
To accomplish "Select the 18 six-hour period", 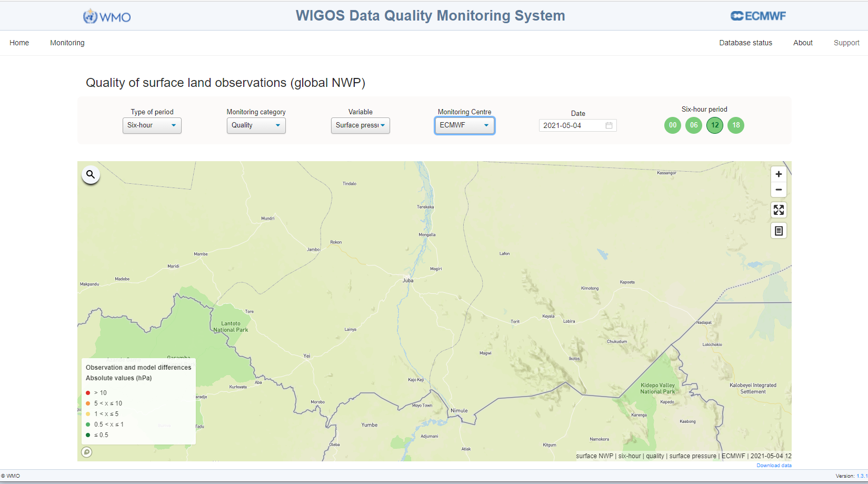I will point(736,125).
